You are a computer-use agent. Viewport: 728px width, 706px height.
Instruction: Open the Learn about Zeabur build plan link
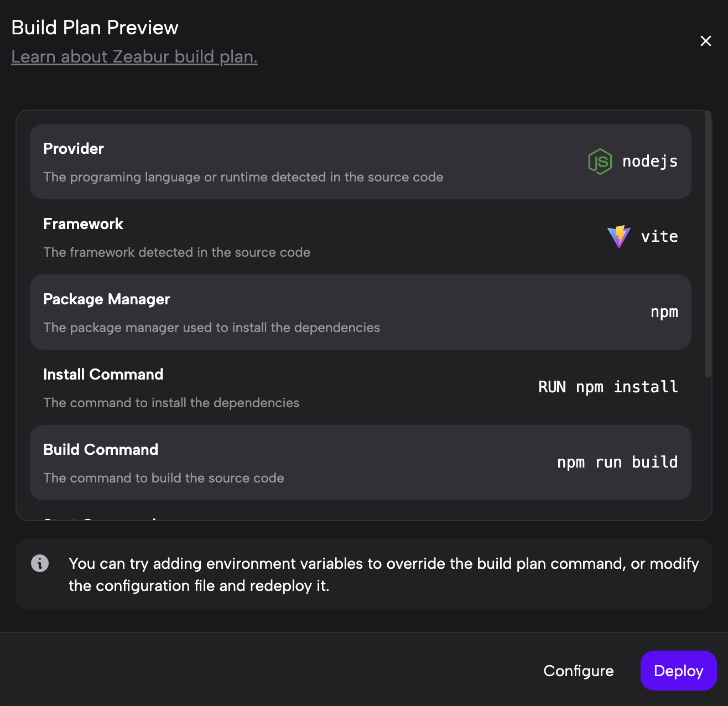(x=134, y=56)
